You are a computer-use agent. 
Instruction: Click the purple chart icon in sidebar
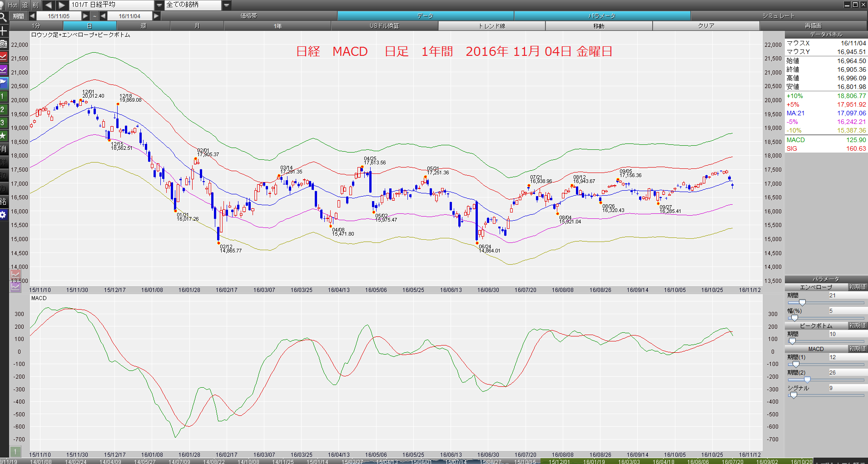pyautogui.click(x=4, y=70)
